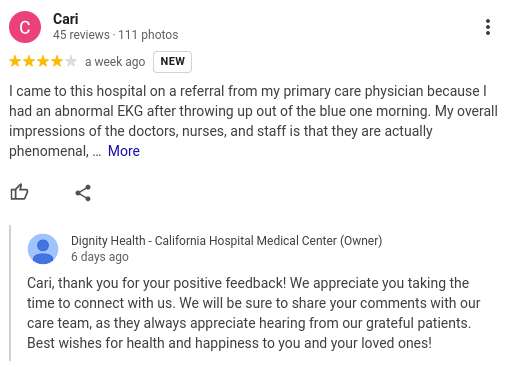Image resolution: width=505 pixels, height=367 pixels.
Task: Select the second gold rating star
Action: (x=29, y=61)
